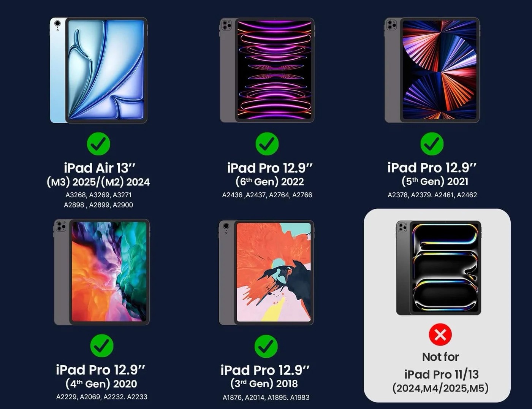The image size is (532, 409).
Task: Select the blue iPad Air 13'' image
Action: 99,70
